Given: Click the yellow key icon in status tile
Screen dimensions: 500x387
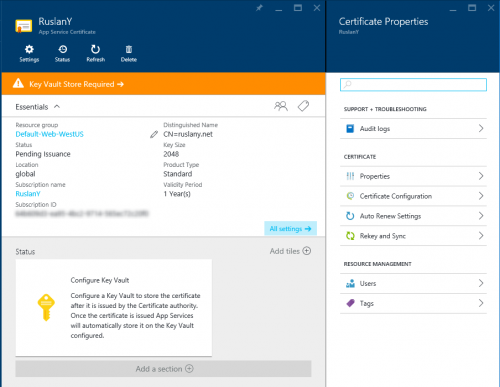Looking at the screenshot, I should coord(46,307).
